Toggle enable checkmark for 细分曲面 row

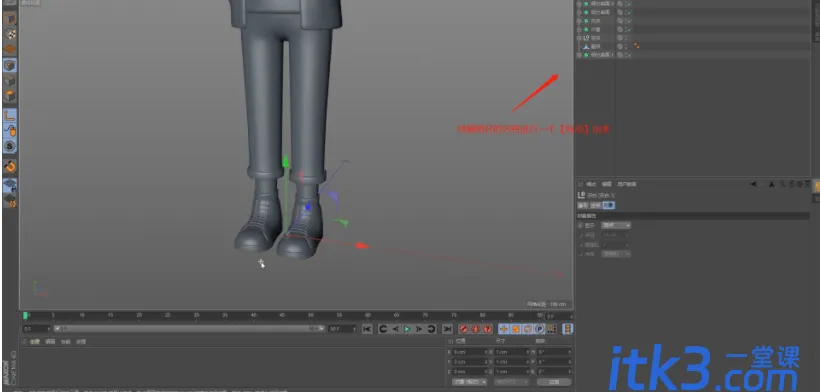click(629, 12)
